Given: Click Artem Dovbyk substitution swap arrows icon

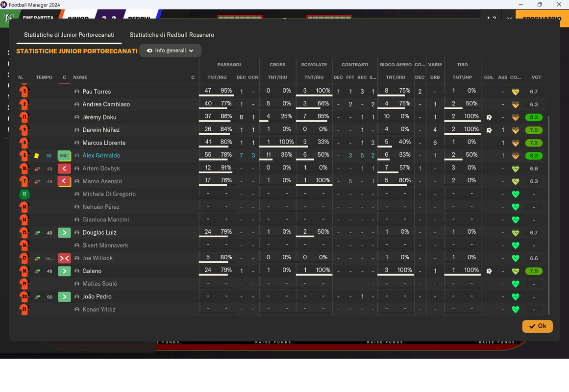Looking at the screenshot, I should 37,169.
